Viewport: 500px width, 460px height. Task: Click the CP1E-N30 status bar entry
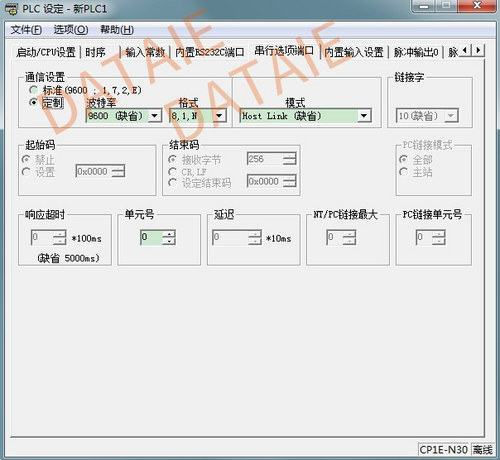(444, 450)
